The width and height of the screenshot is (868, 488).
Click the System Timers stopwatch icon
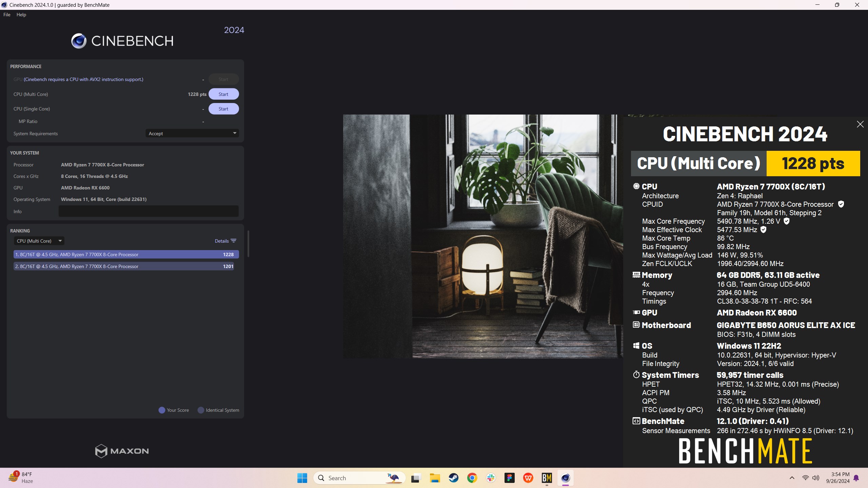pyautogui.click(x=636, y=375)
